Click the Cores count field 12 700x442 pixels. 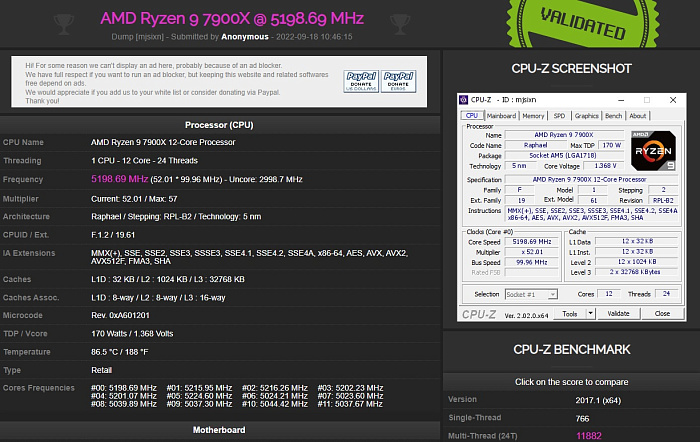coord(608,294)
